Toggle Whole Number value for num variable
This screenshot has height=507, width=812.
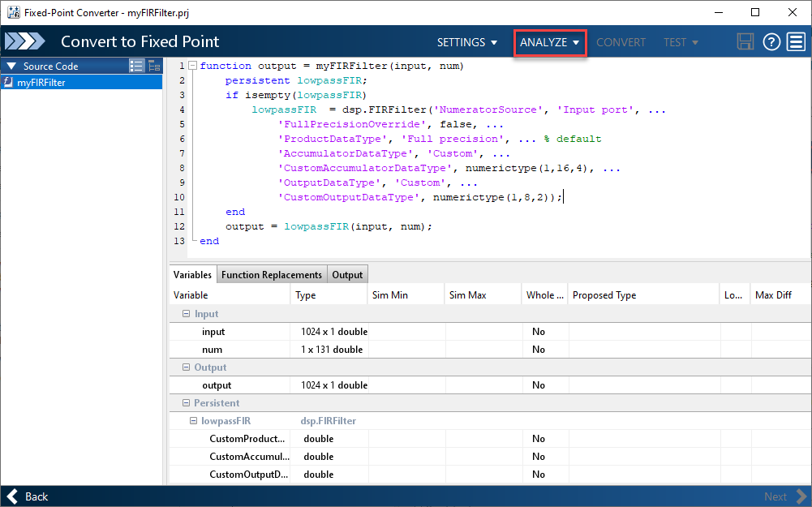[539, 350]
